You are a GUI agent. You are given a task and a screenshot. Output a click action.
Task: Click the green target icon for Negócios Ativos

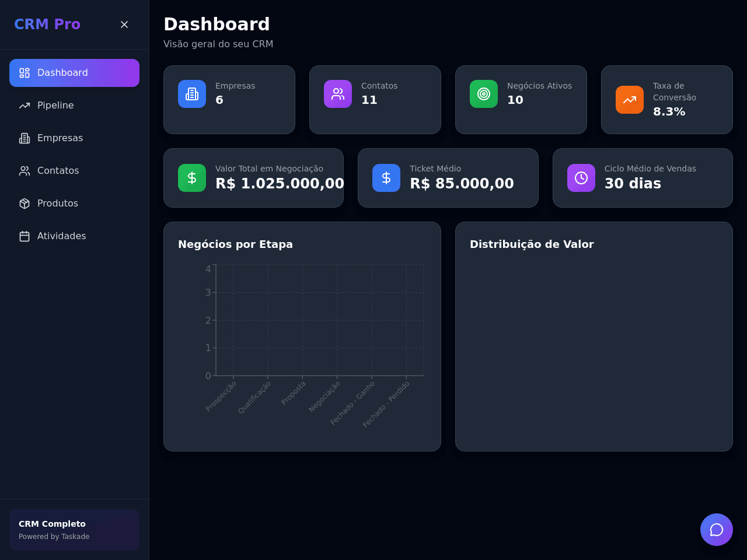click(484, 94)
